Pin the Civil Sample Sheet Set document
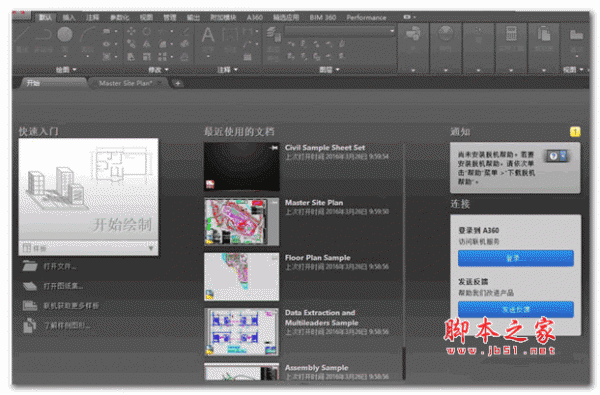 pos(274,147)
